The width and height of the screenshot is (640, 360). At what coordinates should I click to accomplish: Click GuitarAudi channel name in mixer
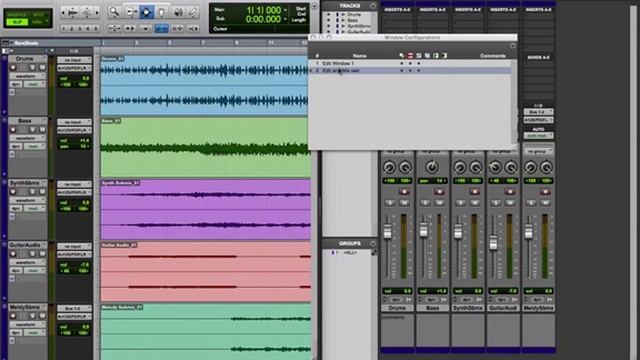pyautogui.click(x=503, y=308)
